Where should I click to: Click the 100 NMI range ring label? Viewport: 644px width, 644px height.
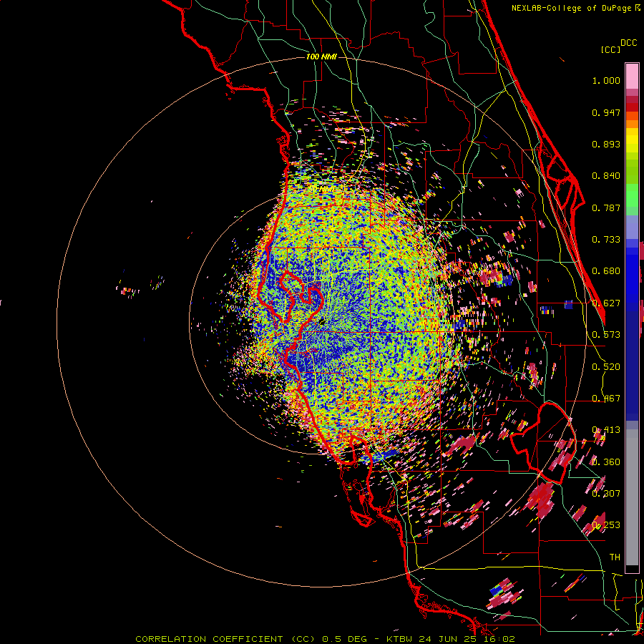[x=321, y=57]
